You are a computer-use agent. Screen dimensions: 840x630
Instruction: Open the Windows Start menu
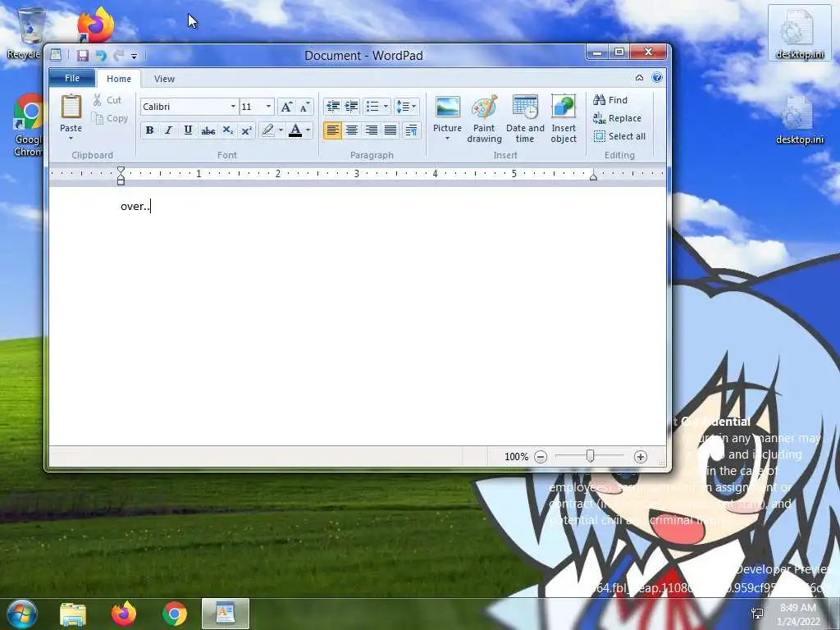click(21, 614)
